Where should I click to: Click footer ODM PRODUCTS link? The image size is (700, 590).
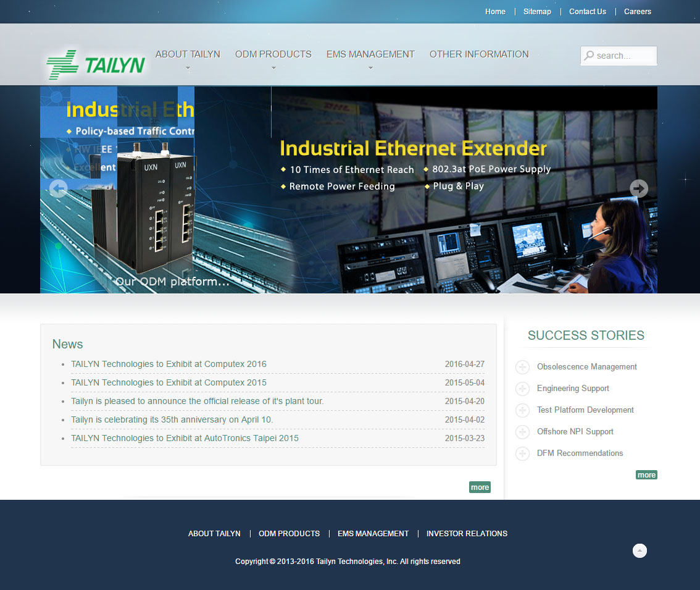290,534
